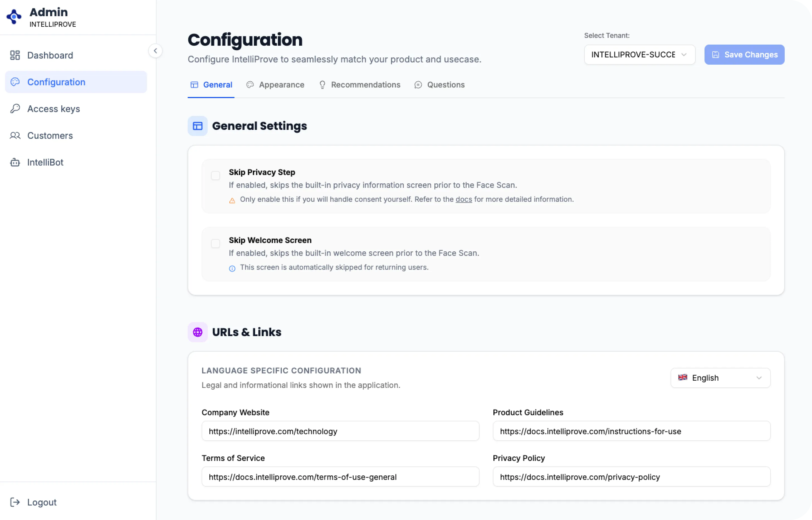Switch to the Appearance tab
Screen dimensions: 812x520
pos(275,85)
